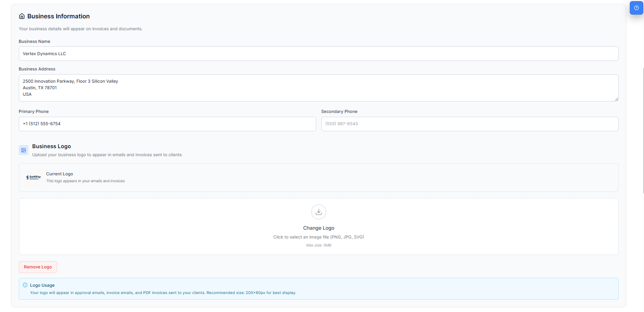
Task: Select the SwiftPay current logo thumbnail
Action: click(x=33, y=178)
